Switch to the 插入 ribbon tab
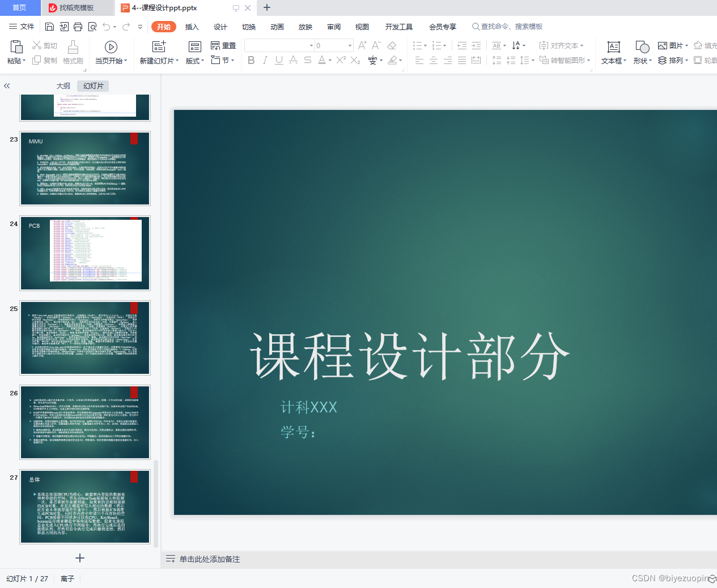Image resolution: width=717 pixels, height=588 pixels. [x=192, y=26]
